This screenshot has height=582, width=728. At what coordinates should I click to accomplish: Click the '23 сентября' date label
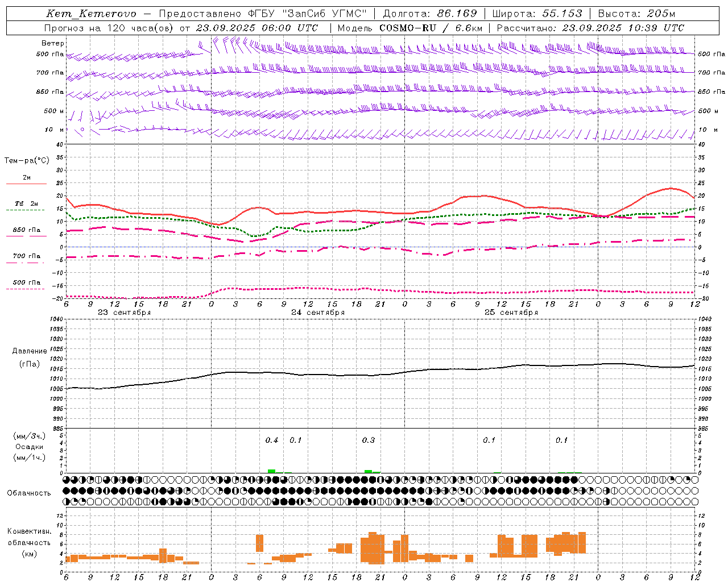[x=125, y=313]
